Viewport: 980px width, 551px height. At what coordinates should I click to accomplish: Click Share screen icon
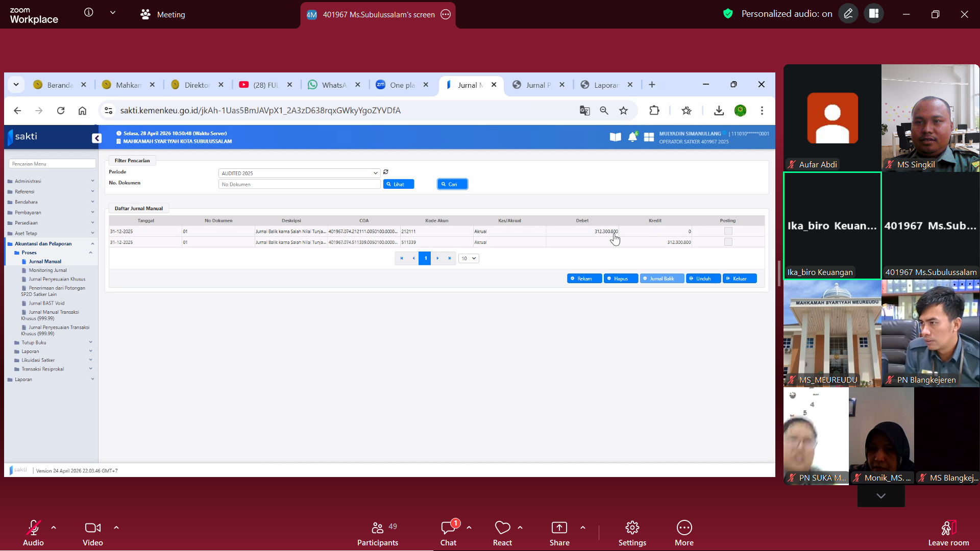(559, 533)
